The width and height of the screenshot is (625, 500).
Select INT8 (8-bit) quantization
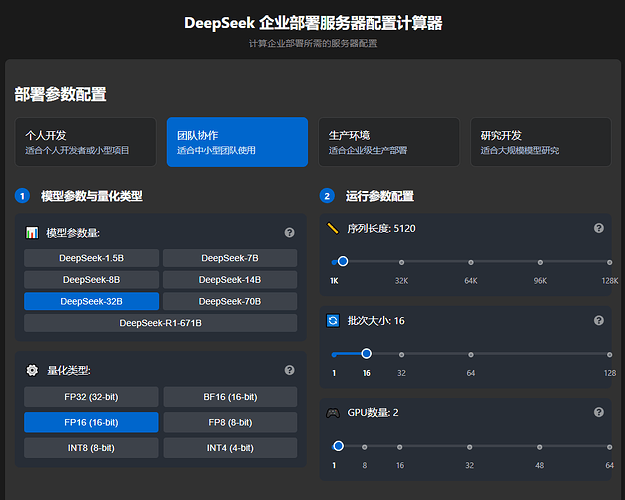[91, 448]
